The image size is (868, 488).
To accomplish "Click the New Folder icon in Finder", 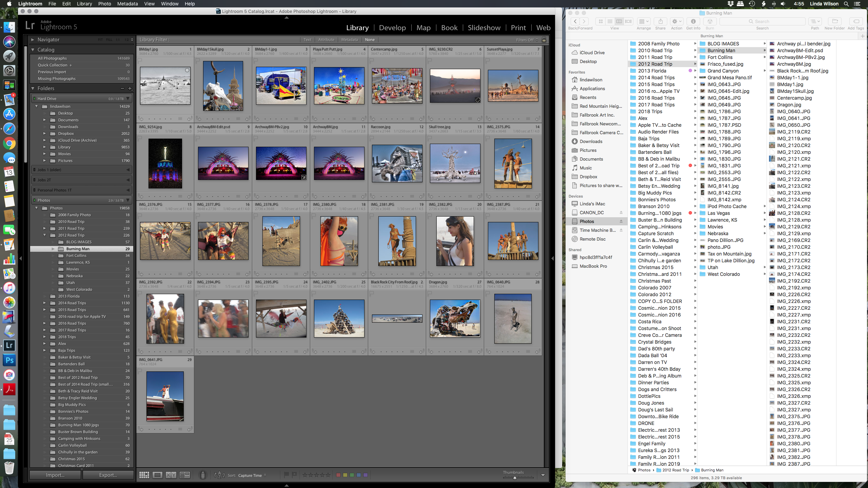I will (835, 21).
